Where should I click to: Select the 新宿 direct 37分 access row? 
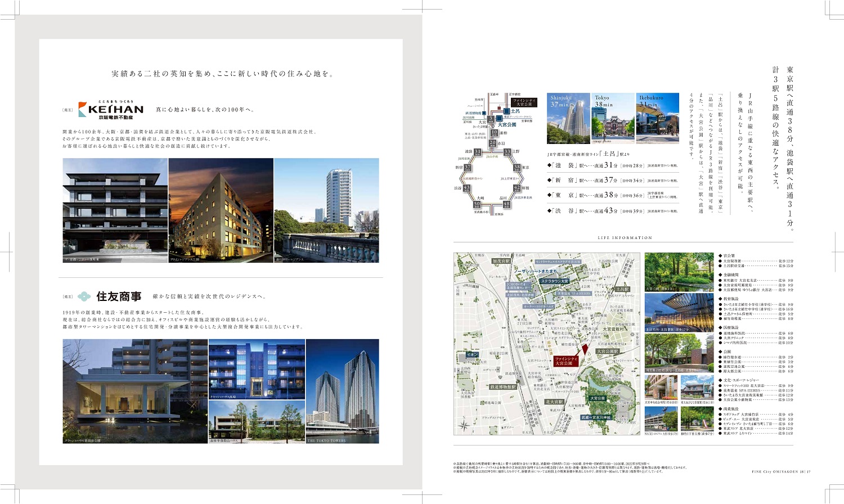(613, 180)
